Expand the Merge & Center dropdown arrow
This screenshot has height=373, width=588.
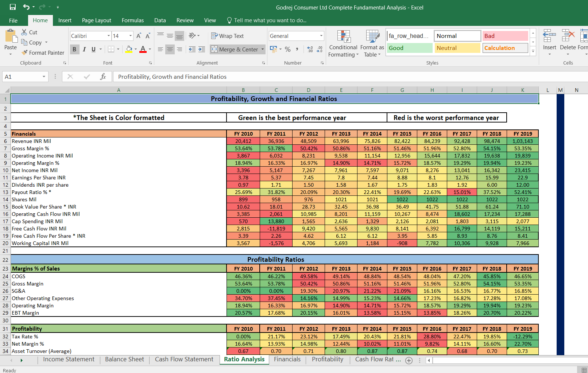point(263,49)
